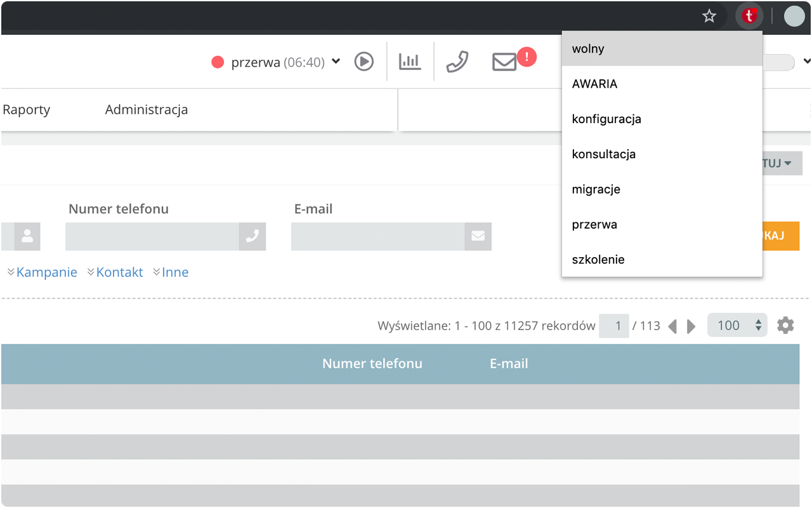The height and width of the screenshot is (508, 812).
Task: Open the bar chart statistics icon
Action: [410, 62]
